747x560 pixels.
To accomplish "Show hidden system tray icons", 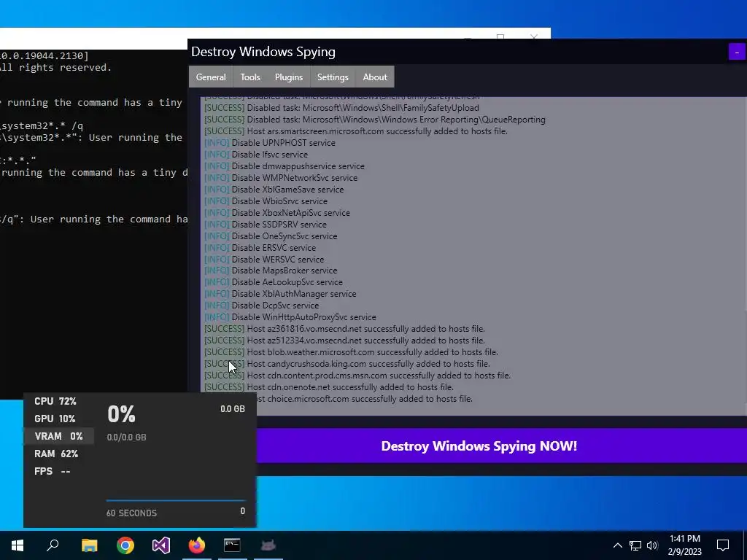I will pos(617,545).
